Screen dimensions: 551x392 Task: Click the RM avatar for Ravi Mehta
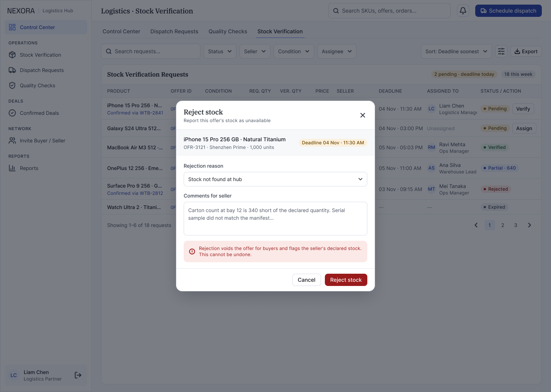pyautogui.click(x=432, y=147)
